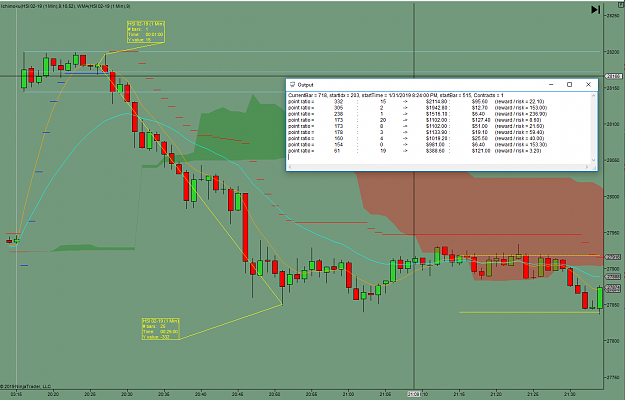
Task: Click the $127.40 value in Output
Action: tap(481, 120)
